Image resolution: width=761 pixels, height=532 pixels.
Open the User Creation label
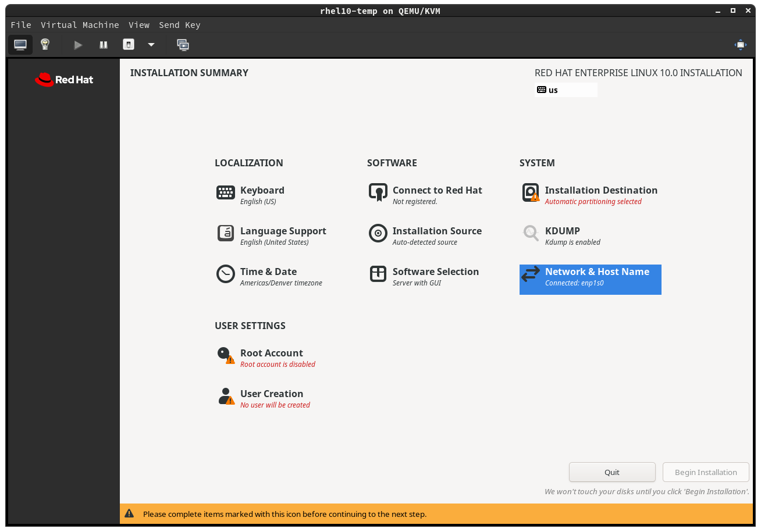272,394
